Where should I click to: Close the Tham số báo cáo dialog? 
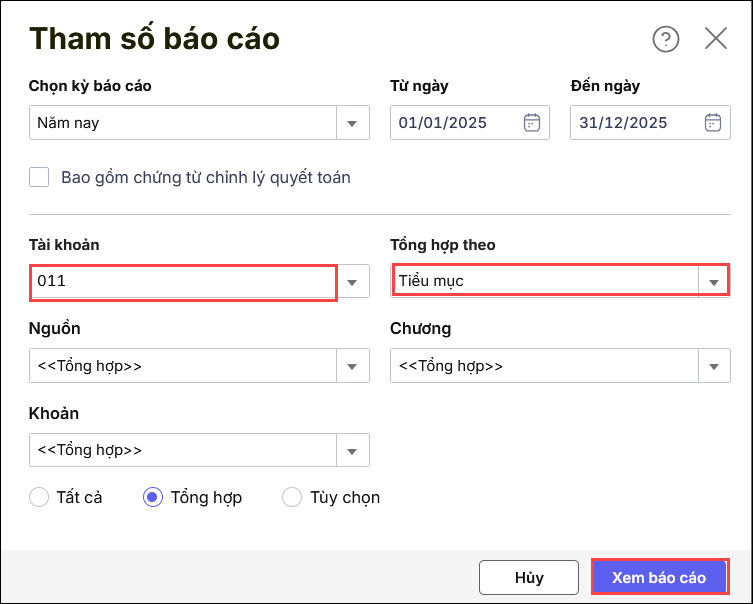click(716, 39)
